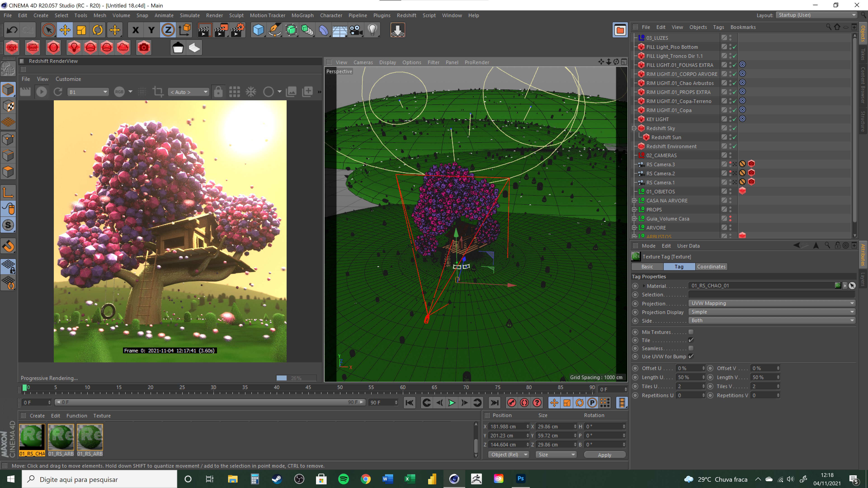Select the Scale tool

point(81,30)
